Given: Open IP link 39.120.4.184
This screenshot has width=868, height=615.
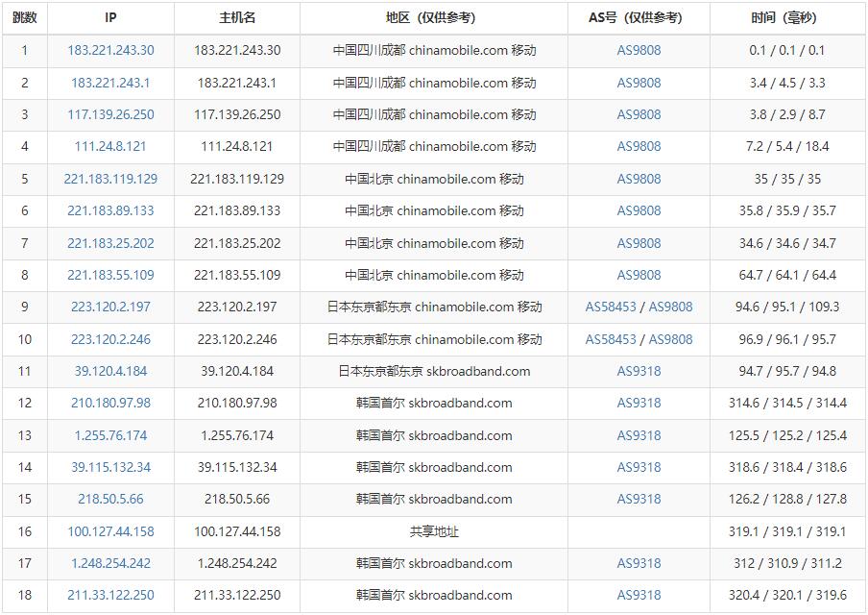Looking at the screenshot, I should click(x=110, y=371).
